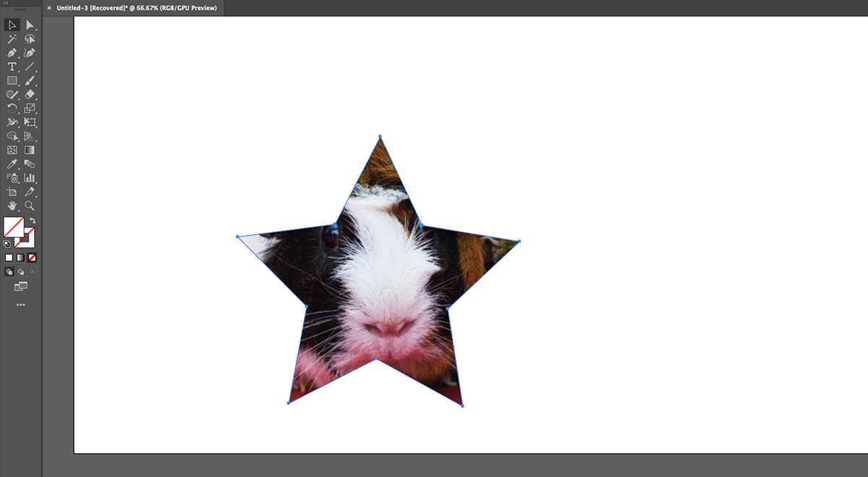Select the Eraser tool
Viewport: 868px width, 477px height.
tap(29, 94)
